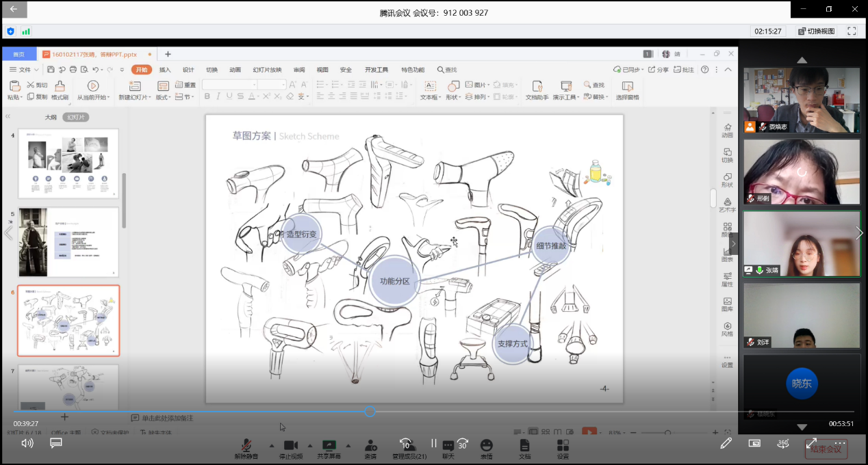Open the subtitles caption icon

[56, 443]
